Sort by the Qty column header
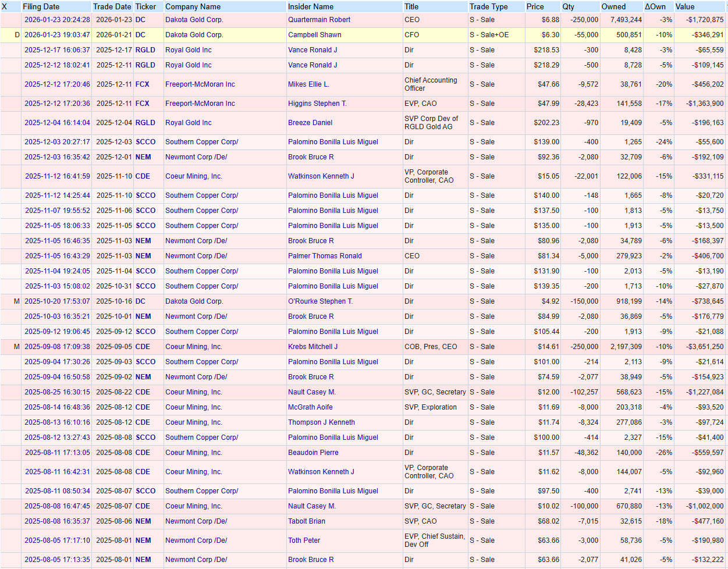This screenshot has height=569, width=728. click(x=568, y=7)
